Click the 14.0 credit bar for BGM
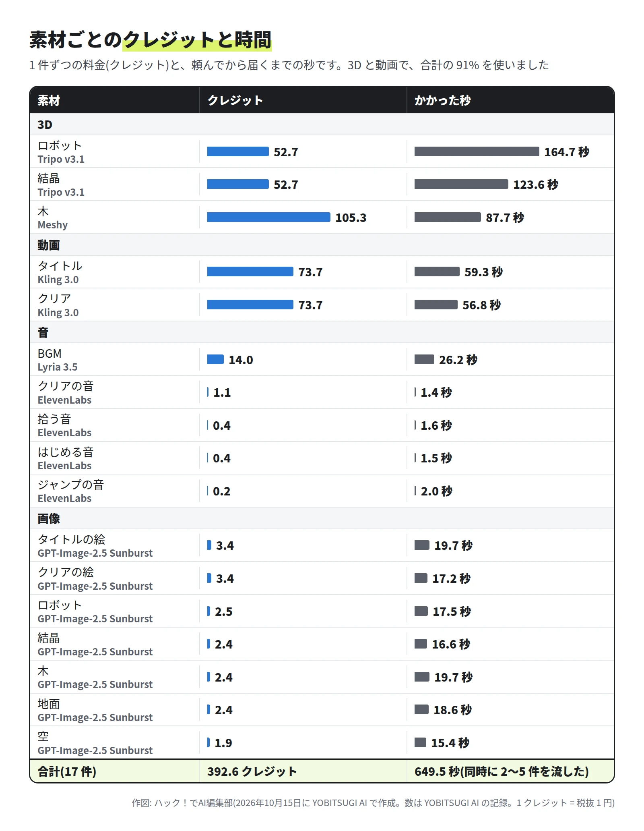The width and height of the screenshot is (644, 831). pos(215,360)
